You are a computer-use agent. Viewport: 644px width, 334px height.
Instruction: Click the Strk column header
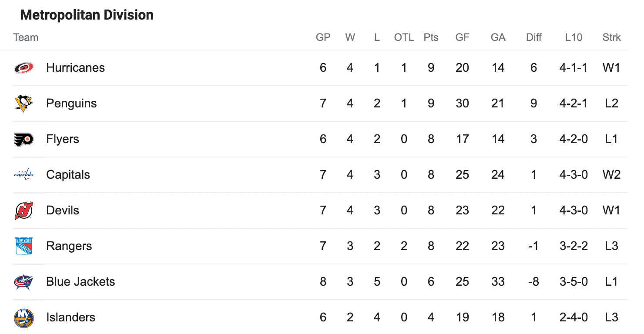[611, 37]
